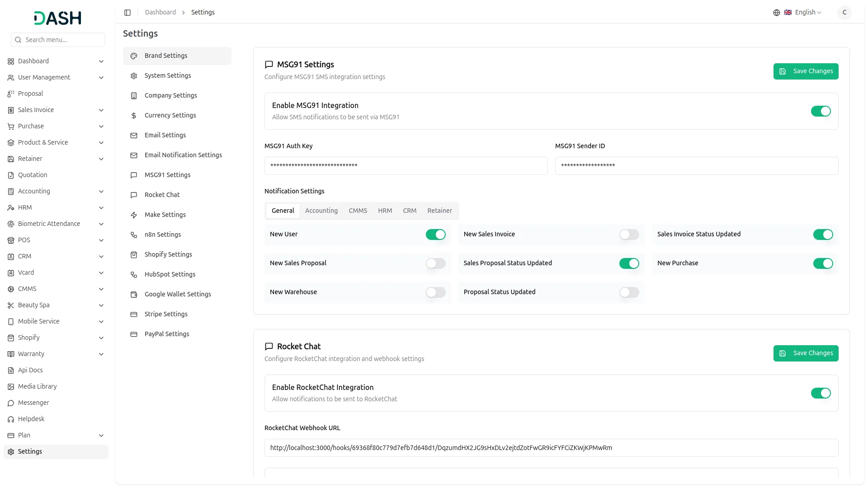
Task: Open Media Library icon
Action: click(11, 387)
